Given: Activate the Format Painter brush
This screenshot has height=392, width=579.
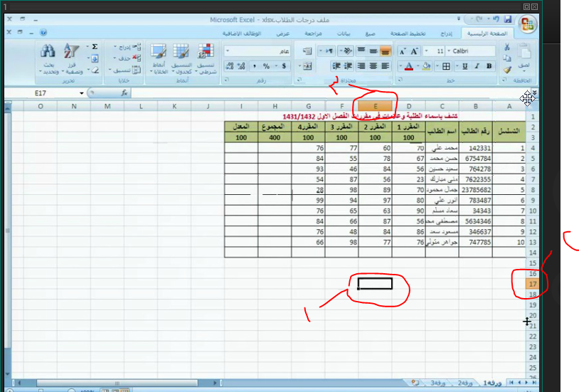Looking at the screenshot, I should point(507,70).
